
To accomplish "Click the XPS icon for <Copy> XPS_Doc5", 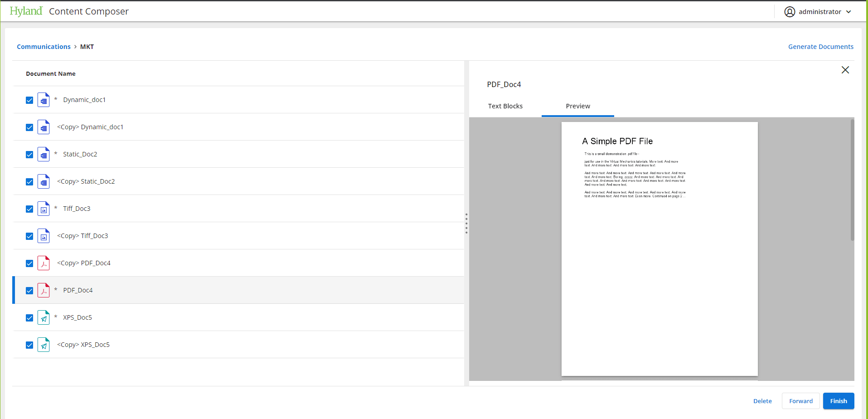I will click(44, 345).
